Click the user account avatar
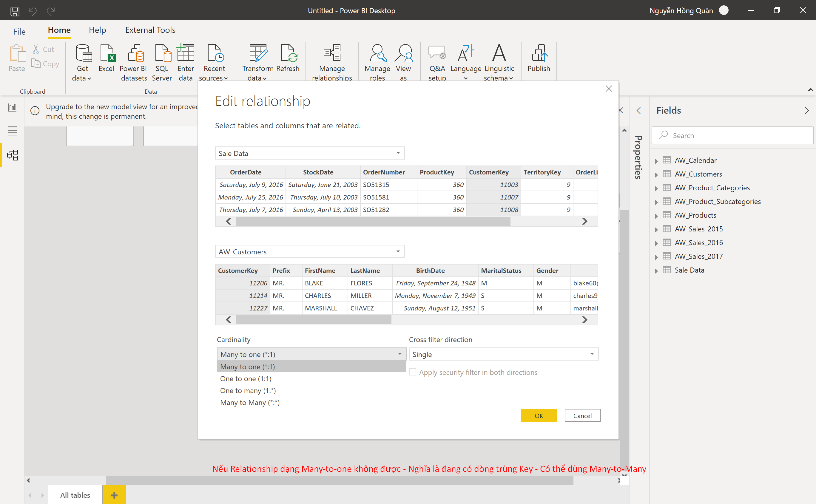Image resolution: width=816 pixels, height=504 pixels. coord(724,10)
